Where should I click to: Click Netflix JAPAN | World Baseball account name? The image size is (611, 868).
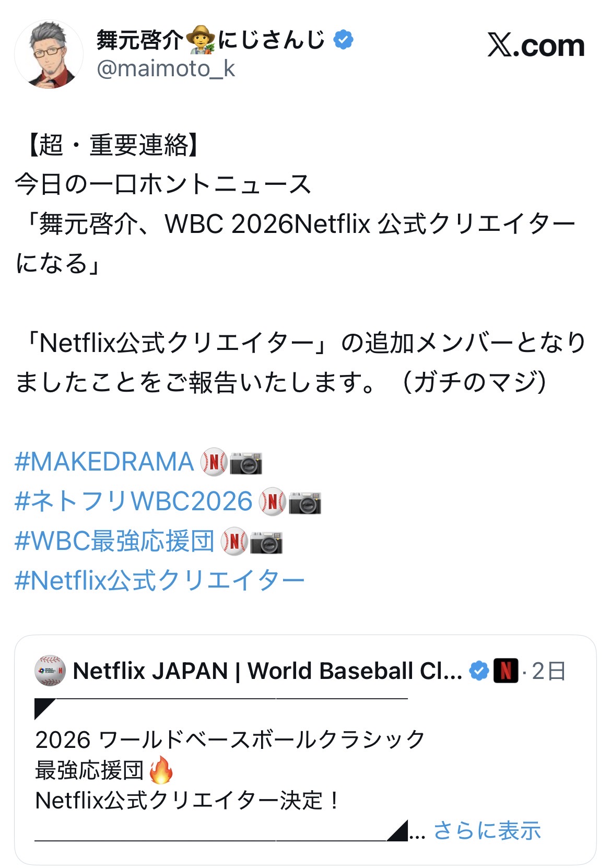267,671
